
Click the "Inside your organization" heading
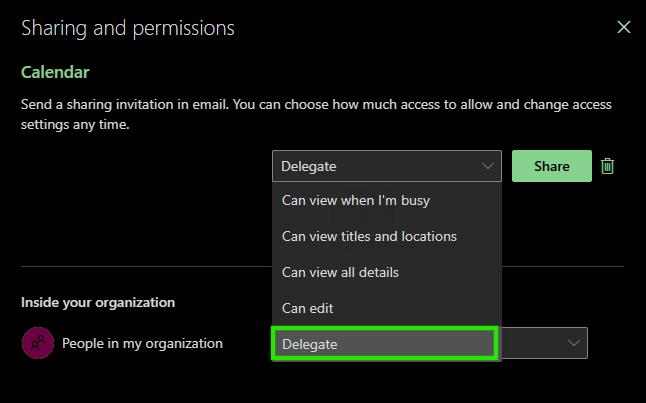coord(98,302)
